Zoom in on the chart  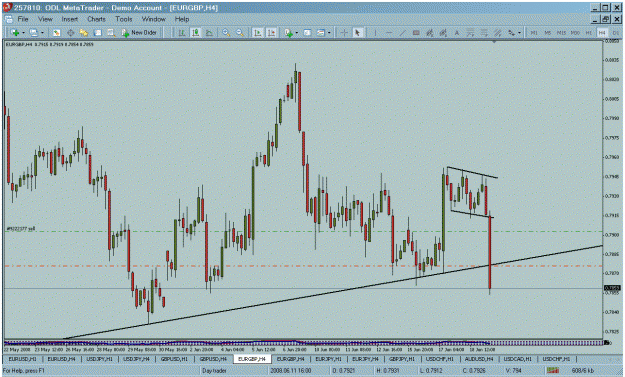point(226,33)
